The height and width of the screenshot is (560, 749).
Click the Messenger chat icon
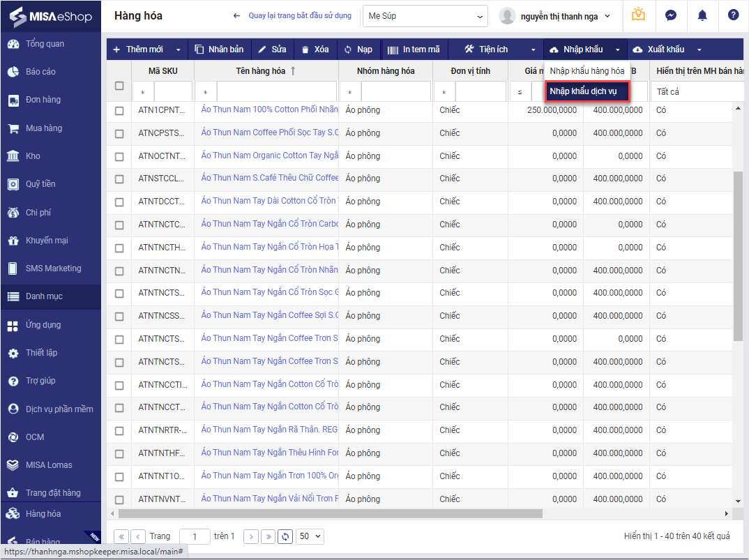pyautogui.click(x=670, y=15)
